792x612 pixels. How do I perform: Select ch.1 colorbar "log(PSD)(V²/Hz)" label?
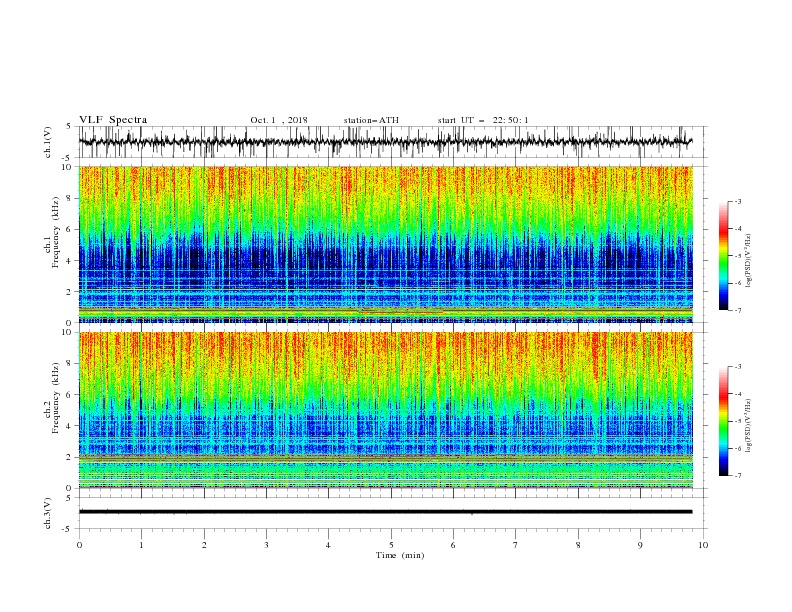click(x=748, y=261)
